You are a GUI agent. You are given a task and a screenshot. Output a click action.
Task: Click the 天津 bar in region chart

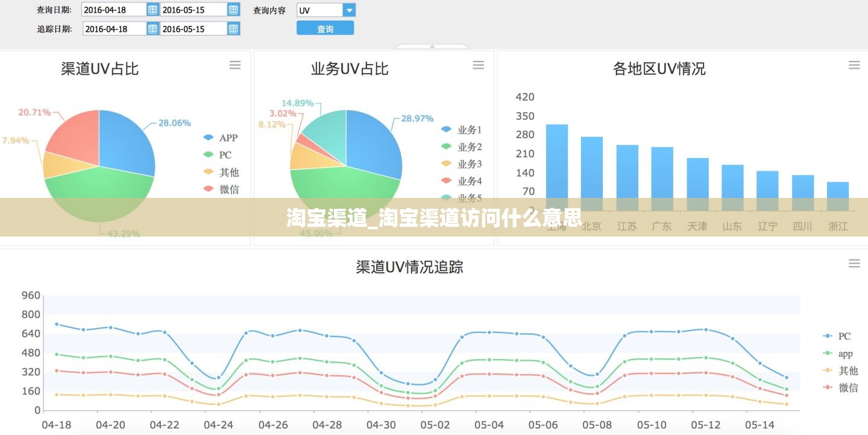697,185
